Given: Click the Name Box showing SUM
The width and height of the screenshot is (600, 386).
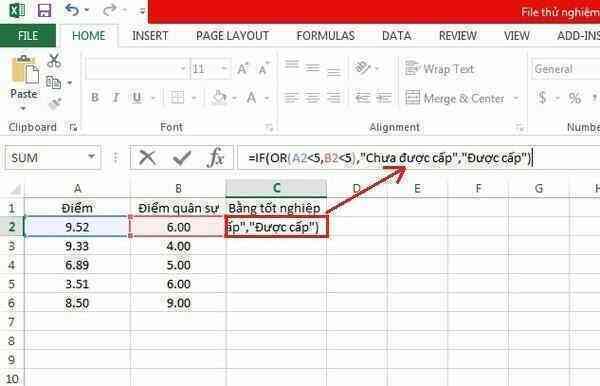Looking at the screenshot, I should point(46,157).
